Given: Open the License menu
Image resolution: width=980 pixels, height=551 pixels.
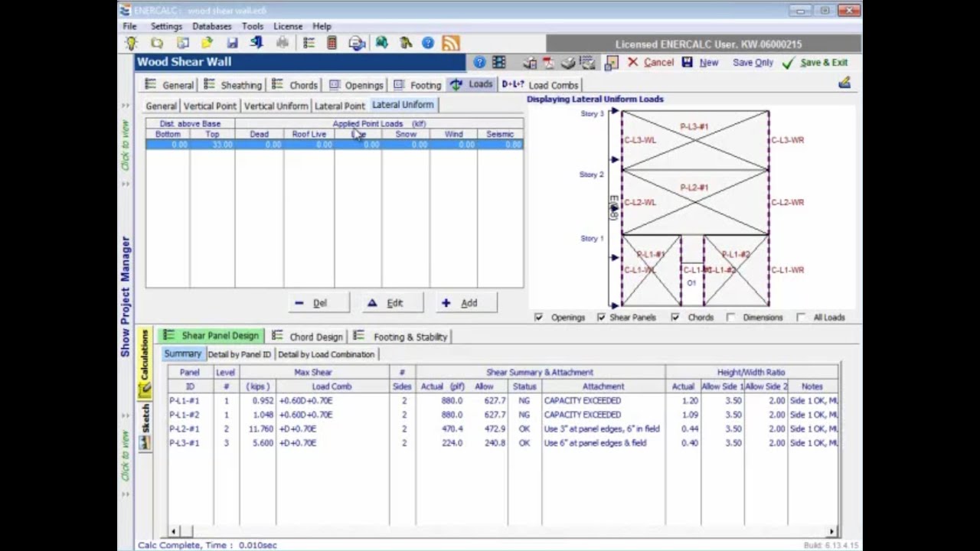Looking at the screenshot, I should pyautogui.click(x=288, y=26).
